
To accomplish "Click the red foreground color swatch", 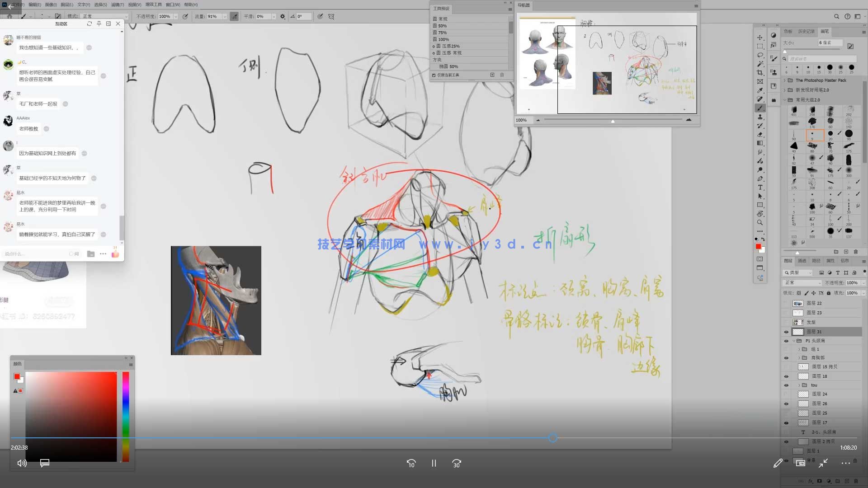I will 758,246.
